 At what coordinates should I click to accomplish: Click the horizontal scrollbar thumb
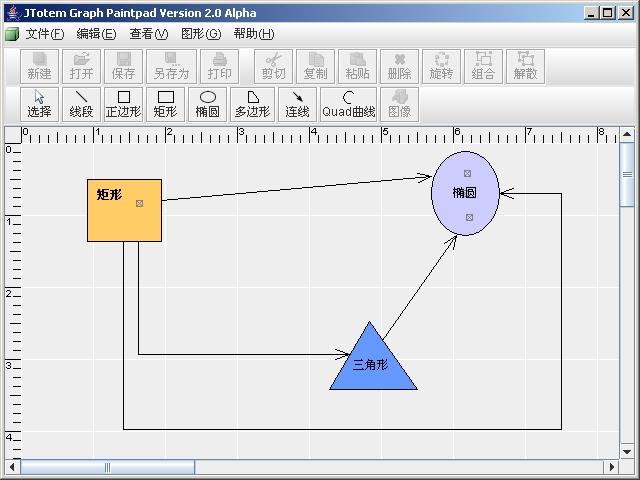pos(108,467)
